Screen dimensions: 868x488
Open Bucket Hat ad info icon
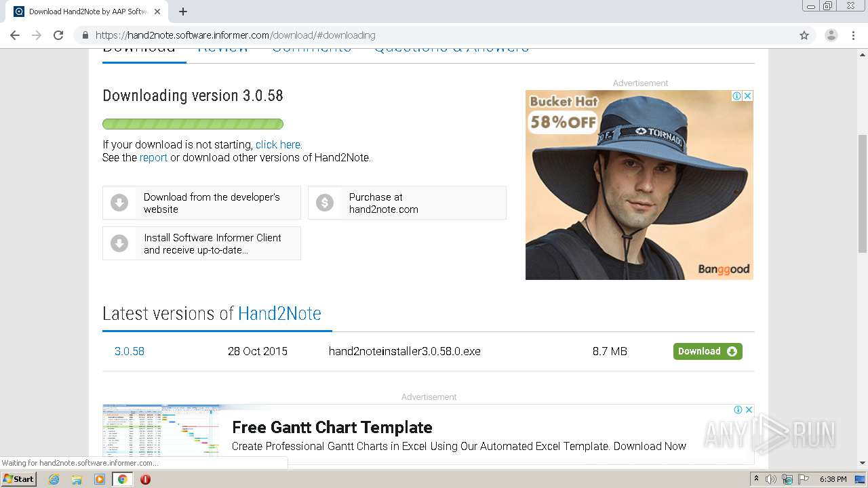point(737,96)
